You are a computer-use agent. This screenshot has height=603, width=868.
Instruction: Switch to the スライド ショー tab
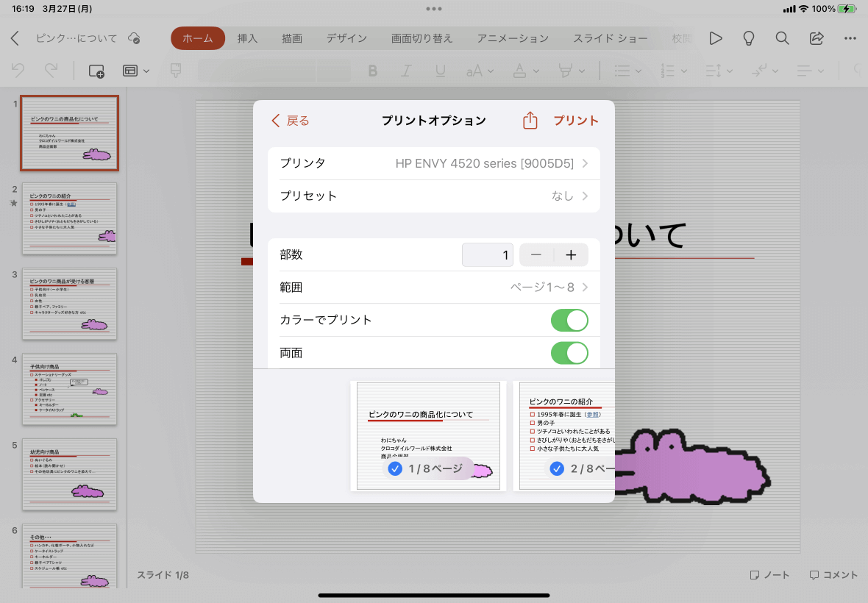610,38
